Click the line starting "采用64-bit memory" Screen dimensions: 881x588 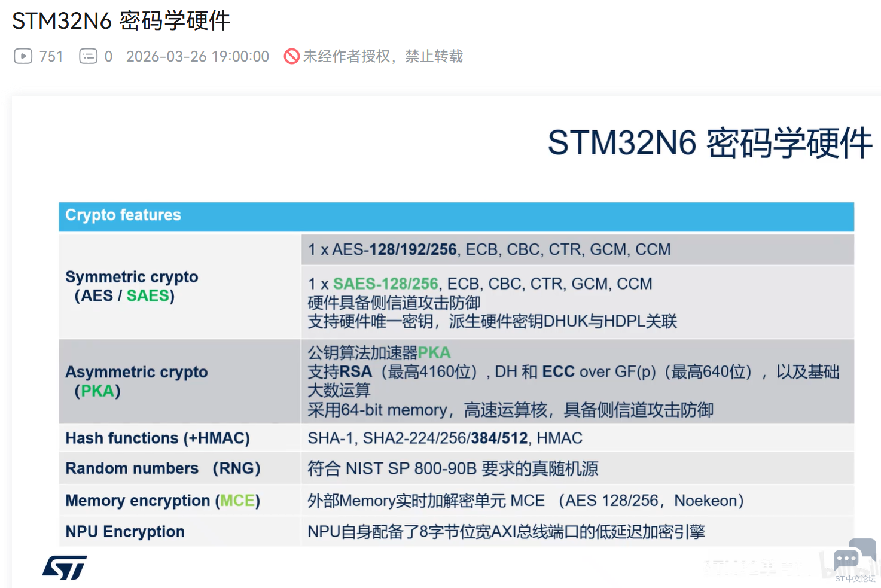(x=511, y=410)
